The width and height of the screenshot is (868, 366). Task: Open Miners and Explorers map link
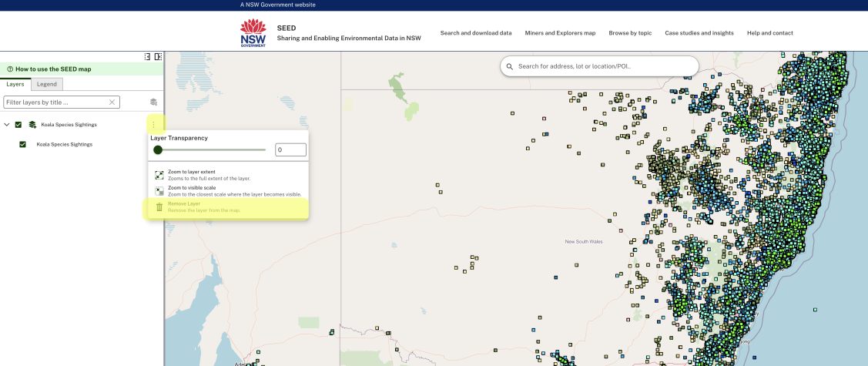click(560, 33)
